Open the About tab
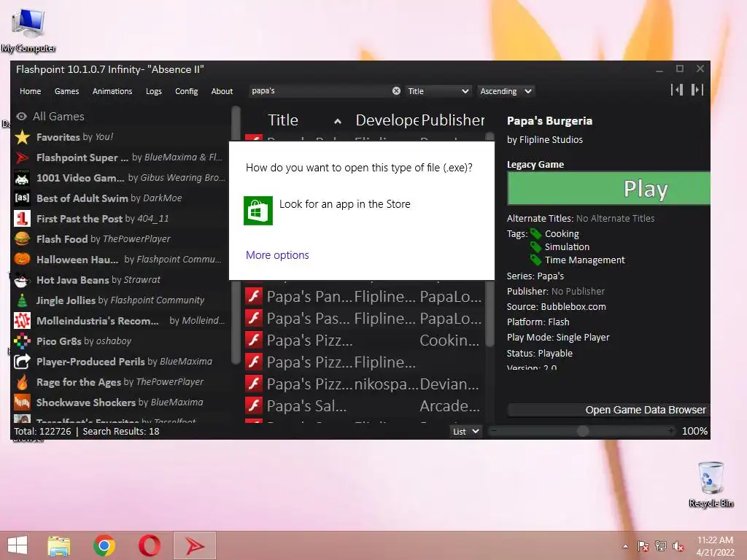Image resolution: width=747 pixels, height=560 pixels. tap(222, 91)
